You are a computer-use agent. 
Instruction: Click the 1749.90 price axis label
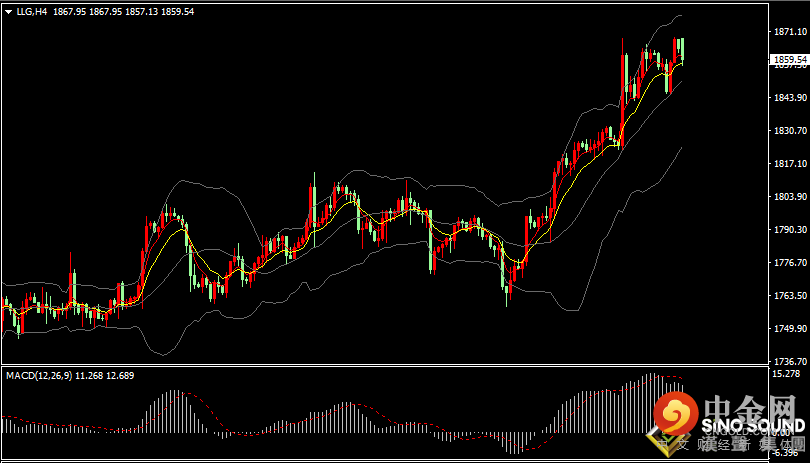[790, 329]
